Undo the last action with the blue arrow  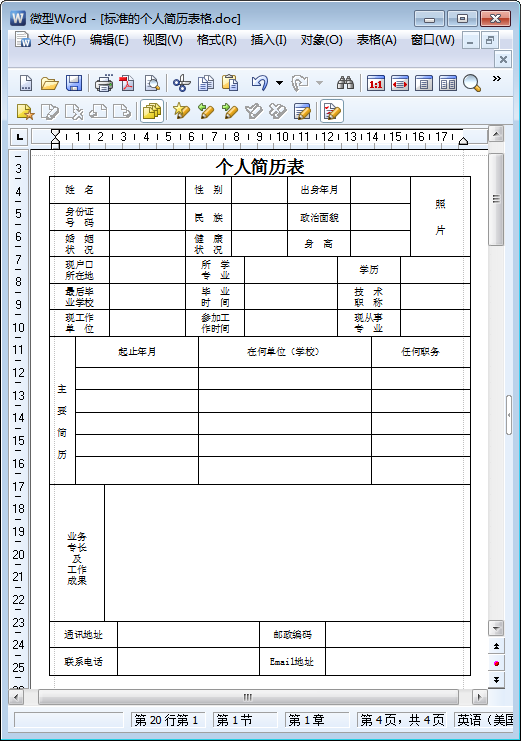pos(260,83)
